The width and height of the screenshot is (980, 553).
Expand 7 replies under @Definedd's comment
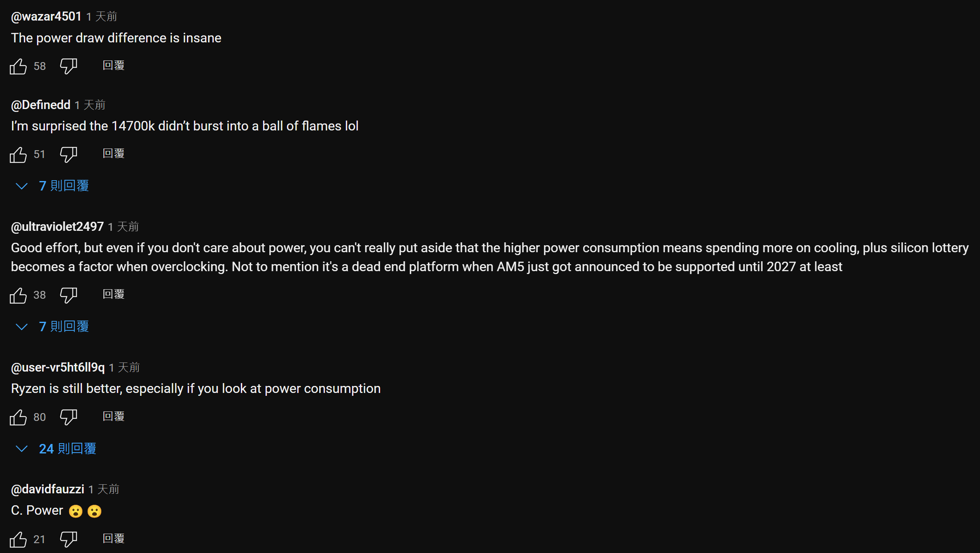tap(63, 186)
